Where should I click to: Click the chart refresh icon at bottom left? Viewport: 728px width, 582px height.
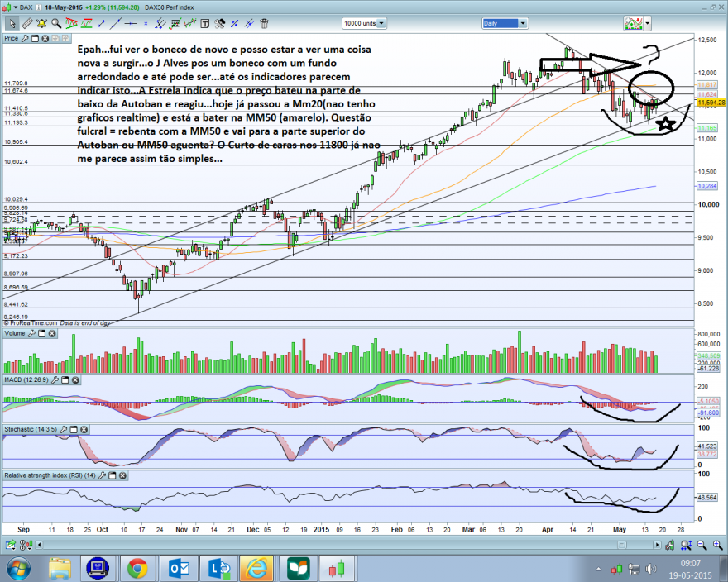10,545
